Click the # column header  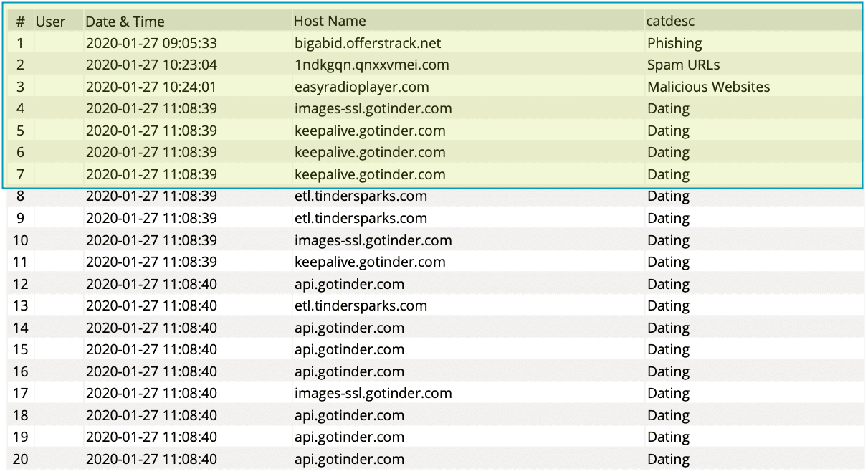click(x=20, y=21)
